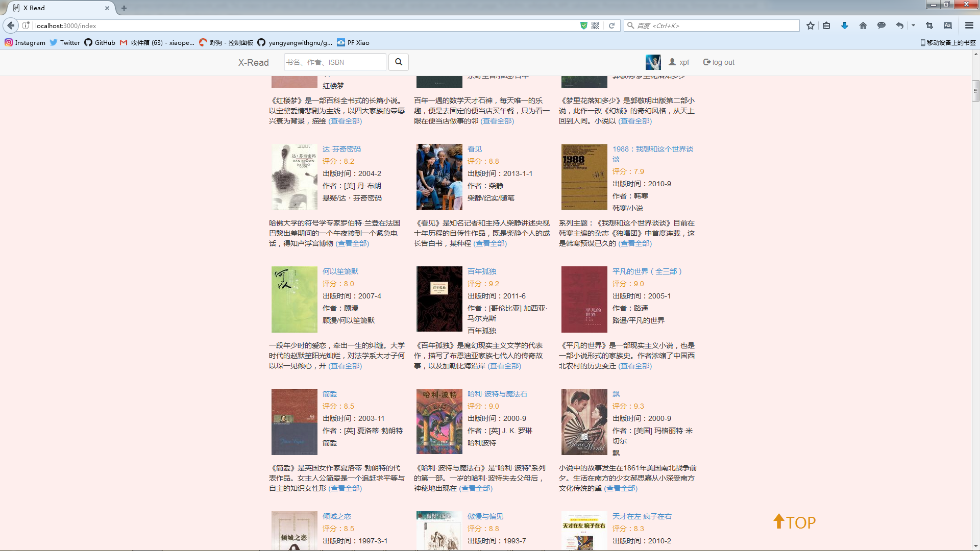Click 看见 book cover image
This screenshot has width=980, height=551.
[x=439, y=177]
